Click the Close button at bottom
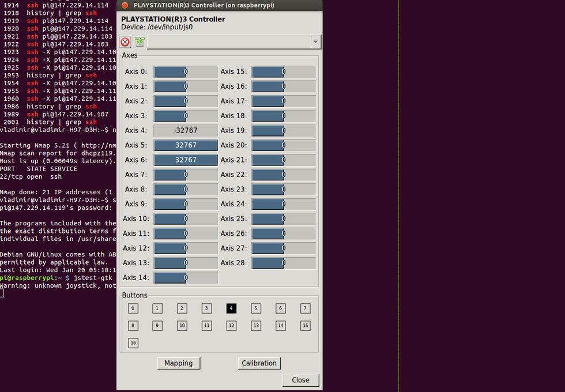Image resolution: width=565 pixels, height=392 pixels. click(x=300, y=380)
